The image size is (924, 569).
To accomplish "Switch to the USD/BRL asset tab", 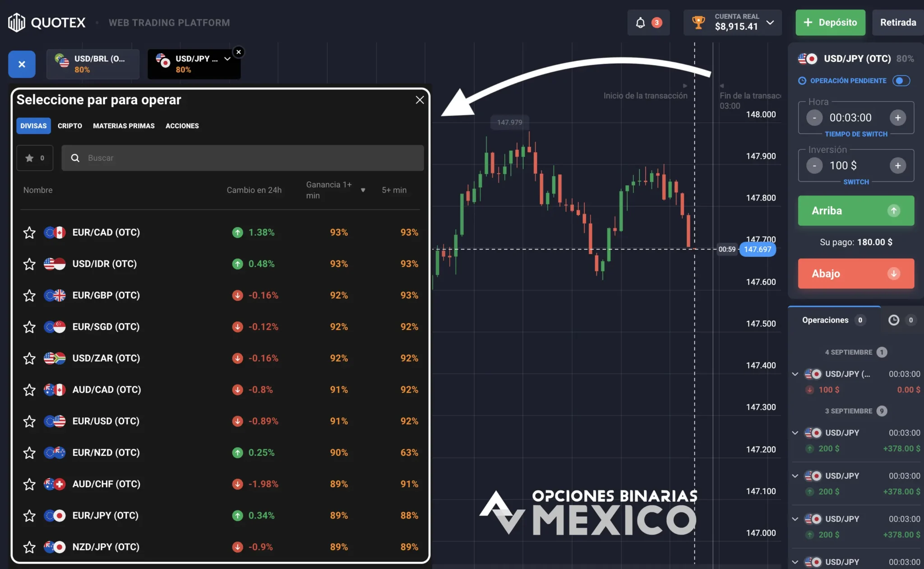I will coord(93,64).
